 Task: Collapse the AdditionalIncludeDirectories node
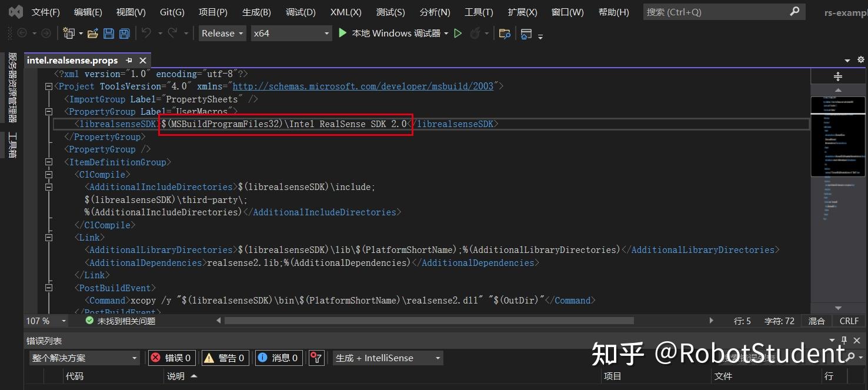pyautogui.click(x=49, y=187)
